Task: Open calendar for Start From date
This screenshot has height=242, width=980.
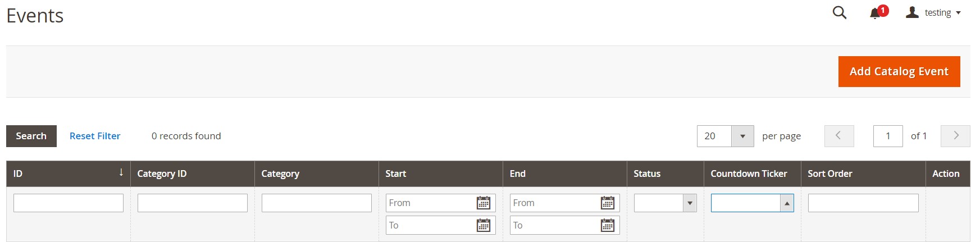Action: point(483,203)
